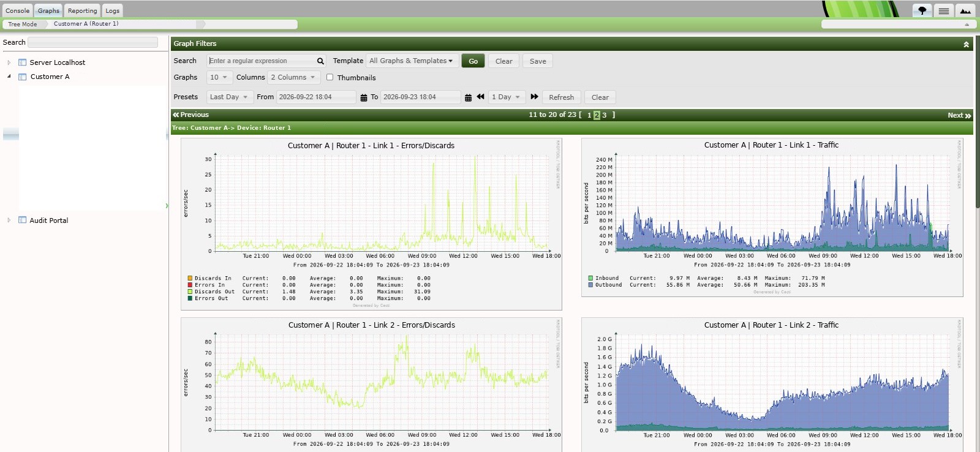Open the To date calendar picker
The height and width of the screenshot is (452, 980).
[x=468, y=97]
